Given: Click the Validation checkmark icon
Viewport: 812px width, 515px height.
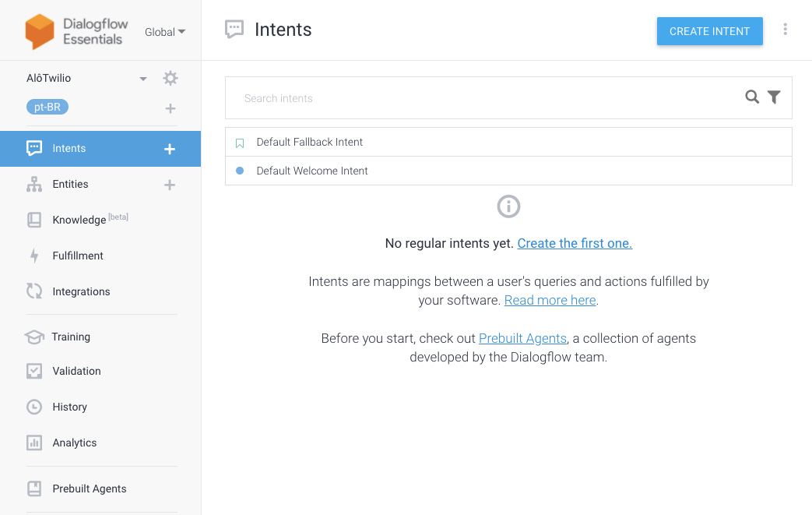Looking at the screenshot, I should [34, 371].
